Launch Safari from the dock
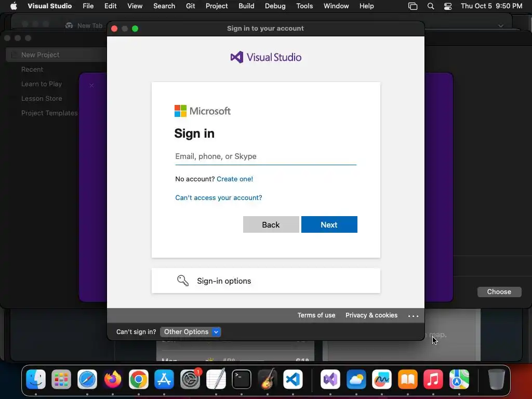 tap(87, 379)
